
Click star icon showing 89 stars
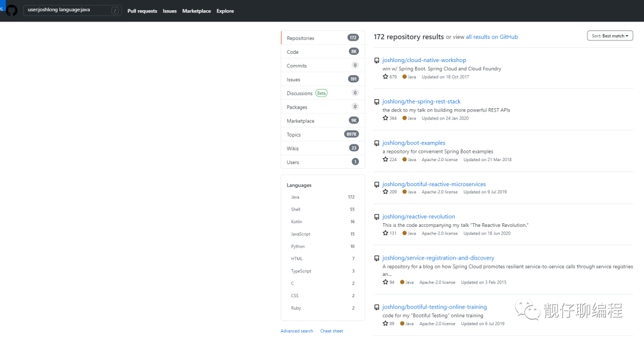click(385, 323)
